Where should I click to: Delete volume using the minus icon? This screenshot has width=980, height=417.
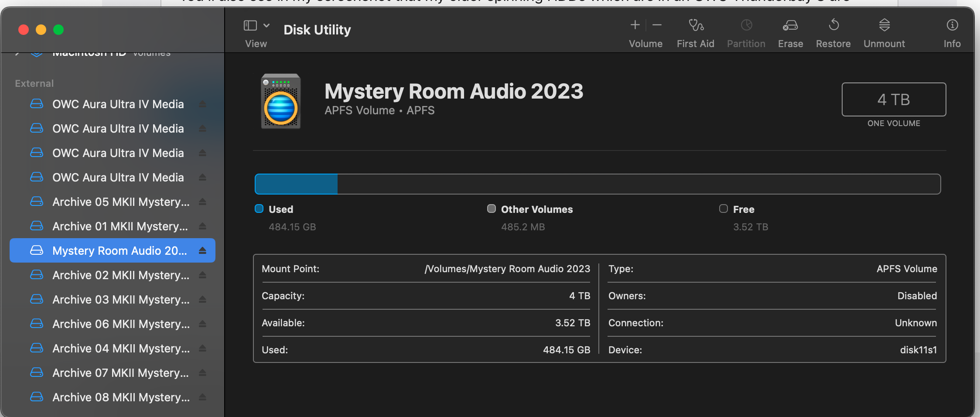click(x=657, y=25)
